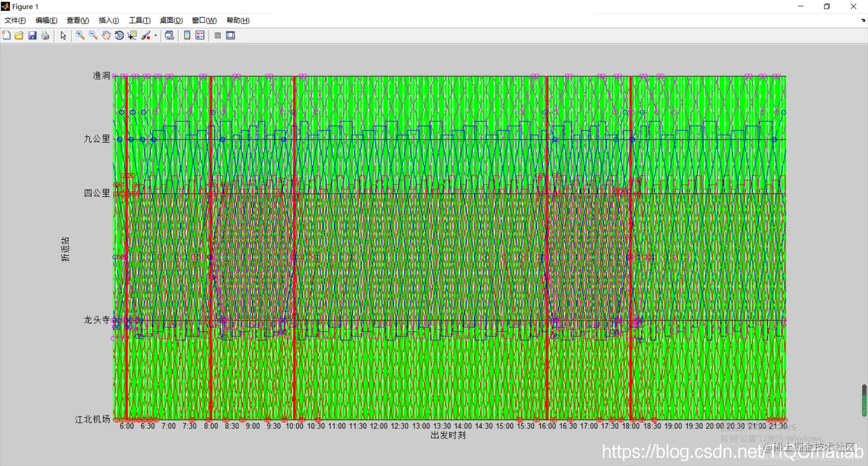Insert a legend using the toolbar icon
Image resolution: width=868 pixels, height=466 pixels.
200,36
